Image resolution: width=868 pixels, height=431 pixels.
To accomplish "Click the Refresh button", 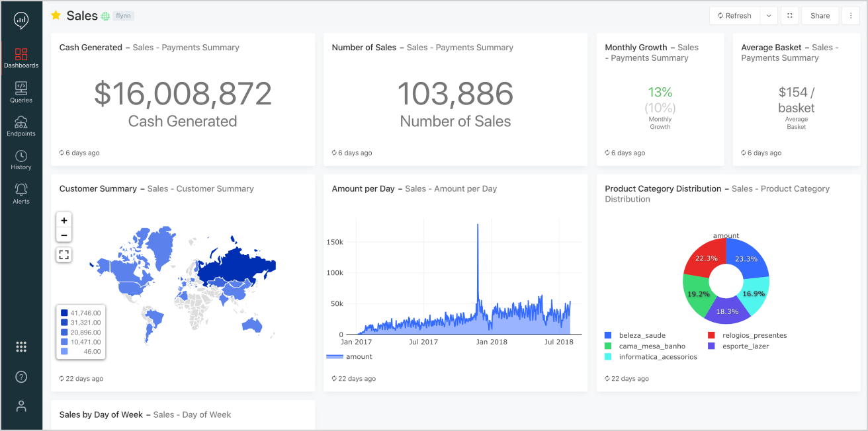I will (734, 16).
